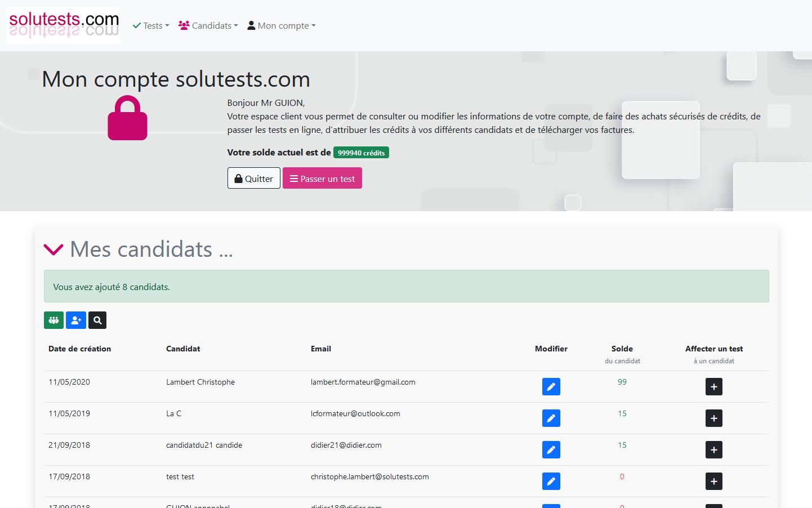
Task: Click the Email column header
Action: click(x=321, y=349)
